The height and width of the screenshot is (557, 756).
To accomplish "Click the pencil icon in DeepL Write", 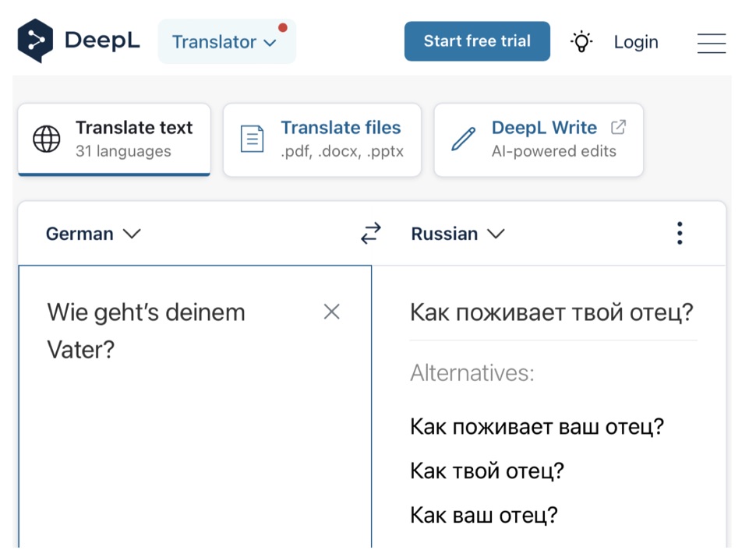I will tap(463, 139).
